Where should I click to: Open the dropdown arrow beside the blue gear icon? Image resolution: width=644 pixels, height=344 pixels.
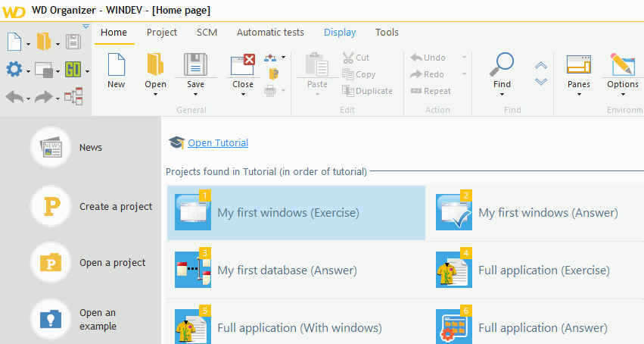click(x=28, y=72)
